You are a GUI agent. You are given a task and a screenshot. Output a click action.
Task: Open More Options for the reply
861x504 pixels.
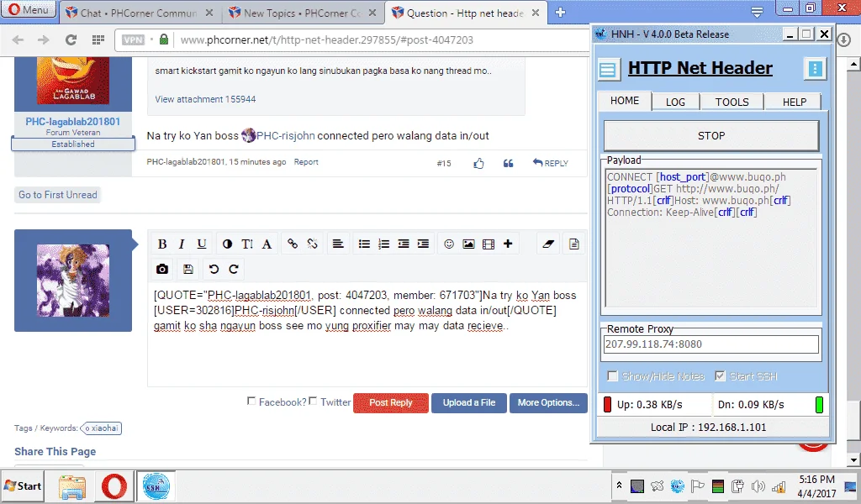[x=548, y=402]
